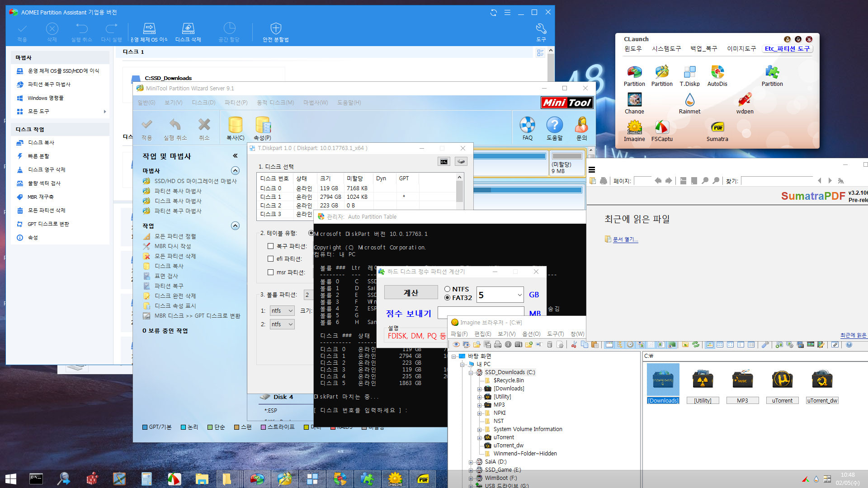868x488 pixels.
Task: Click MBR 다시 작성 in MiniTool sidebar
Action: (173, 246)
